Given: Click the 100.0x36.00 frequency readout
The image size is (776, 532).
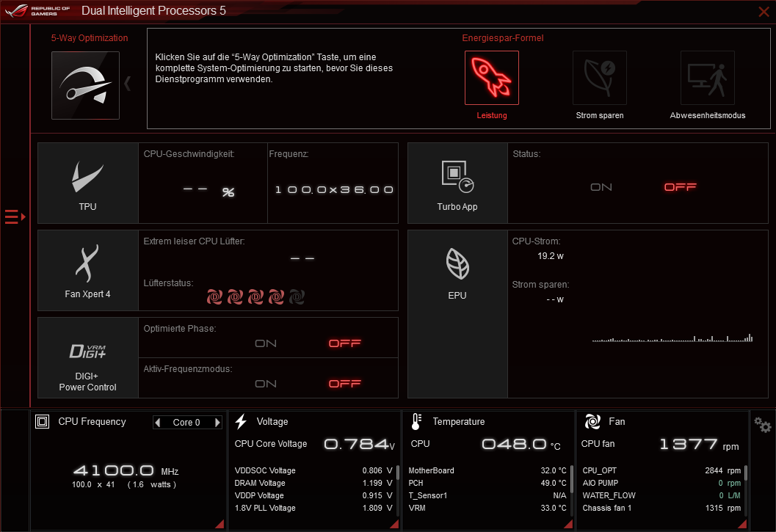Looking at the screenshot, I should pyautogui.click(x=334, y=190).
